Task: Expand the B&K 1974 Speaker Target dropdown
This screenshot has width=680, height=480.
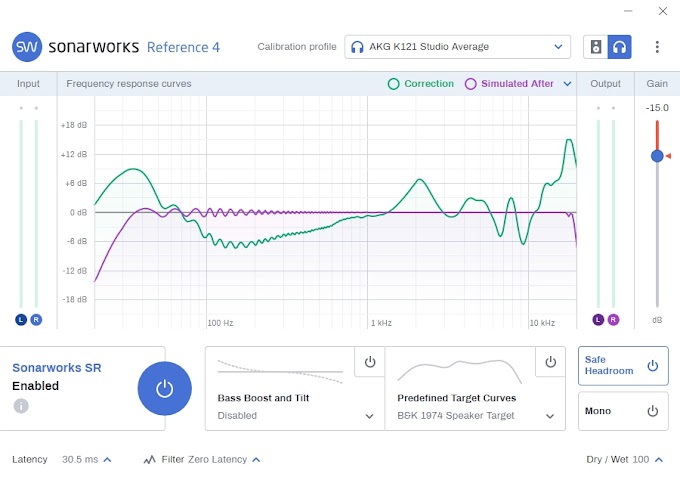Action: 550,416
